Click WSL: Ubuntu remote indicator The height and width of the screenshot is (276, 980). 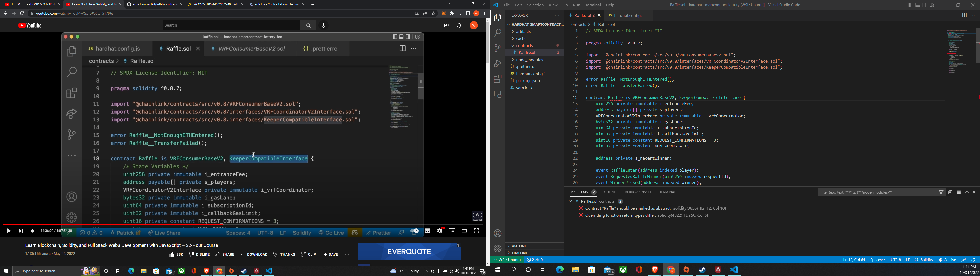click(x=508, y=260)
